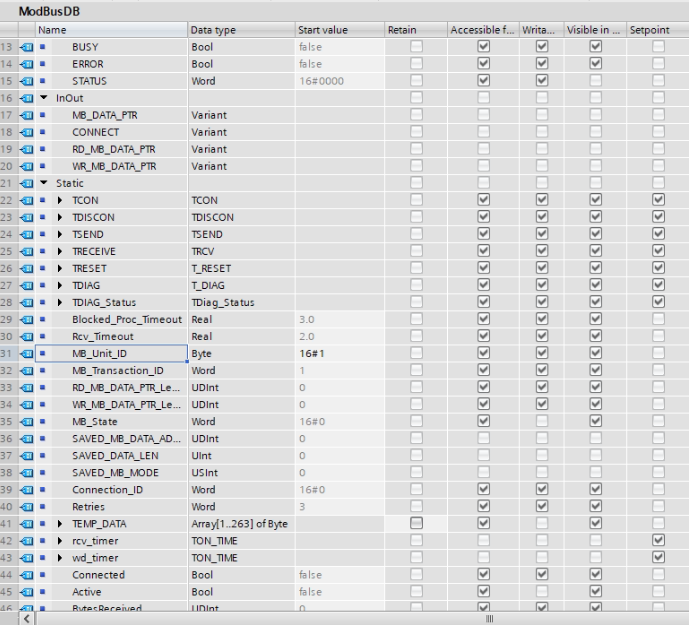The image size is (689, 625).
Task: Click the Name column header
Action: (x=52, y=30)
